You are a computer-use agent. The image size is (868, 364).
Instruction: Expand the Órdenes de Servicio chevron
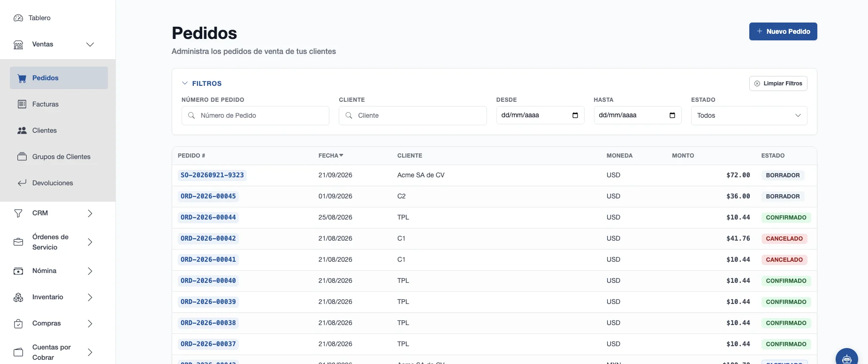[x=90, y=242]
